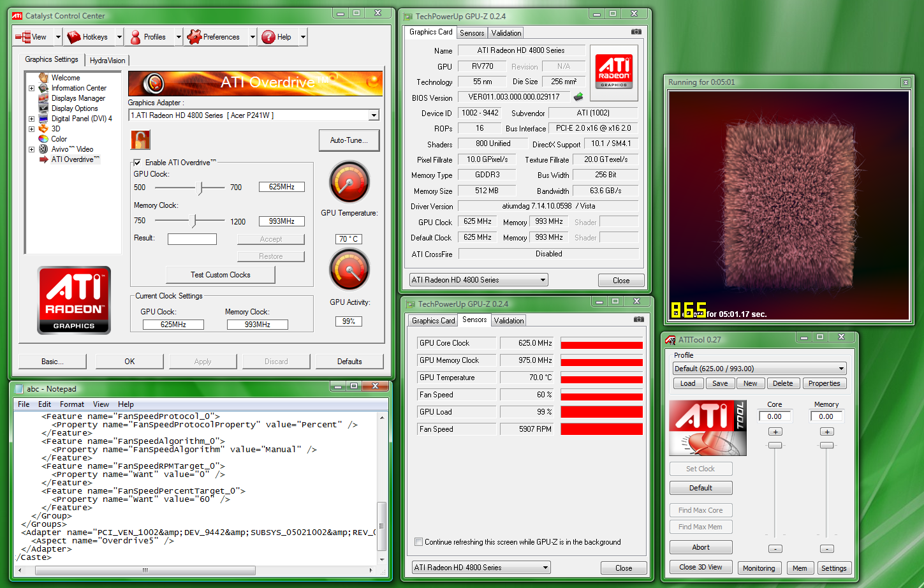Click the camera screenshot icon in GPU-Z Sensors window
Screen dimensions: 924x588
pos(639,320)
